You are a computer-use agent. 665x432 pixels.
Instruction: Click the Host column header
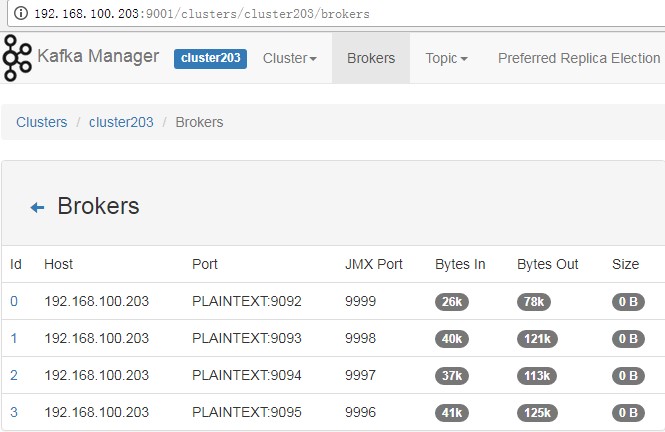click(59, 264)
